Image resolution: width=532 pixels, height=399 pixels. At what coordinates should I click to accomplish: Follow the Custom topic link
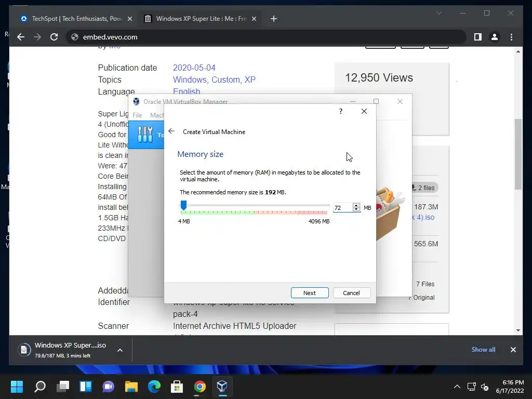click(x=225, y=79)
